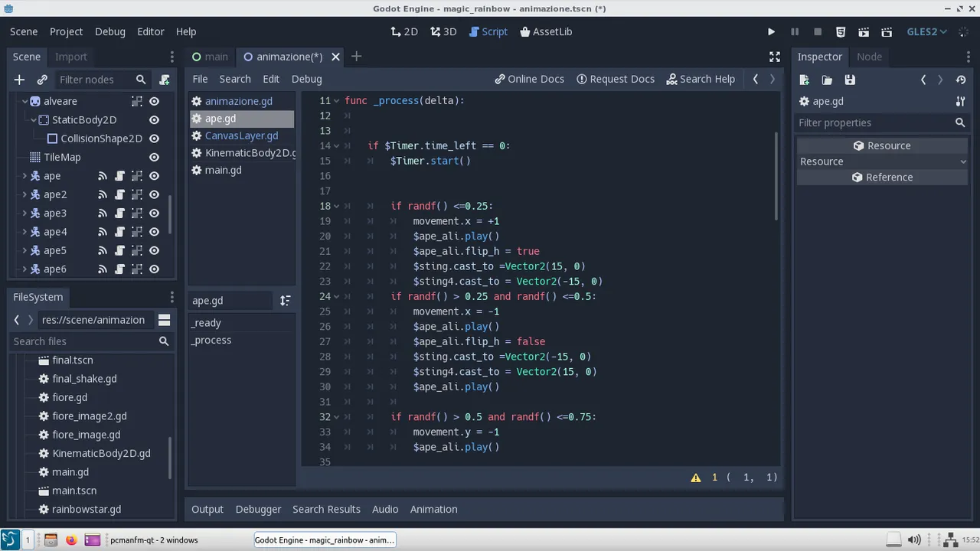
Task: Switch to the main scene tab
Action: pos(210,57)
